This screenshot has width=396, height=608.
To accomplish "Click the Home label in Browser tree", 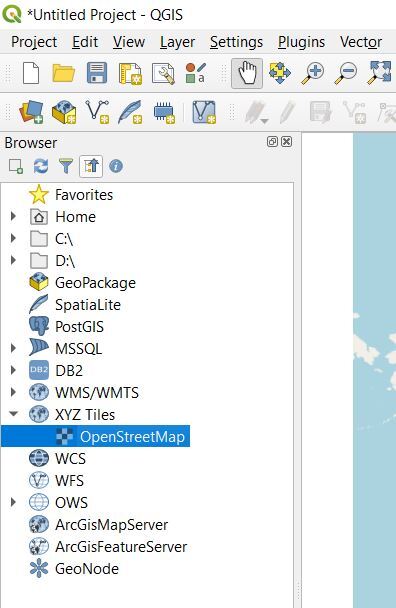I will coord(75,216).
